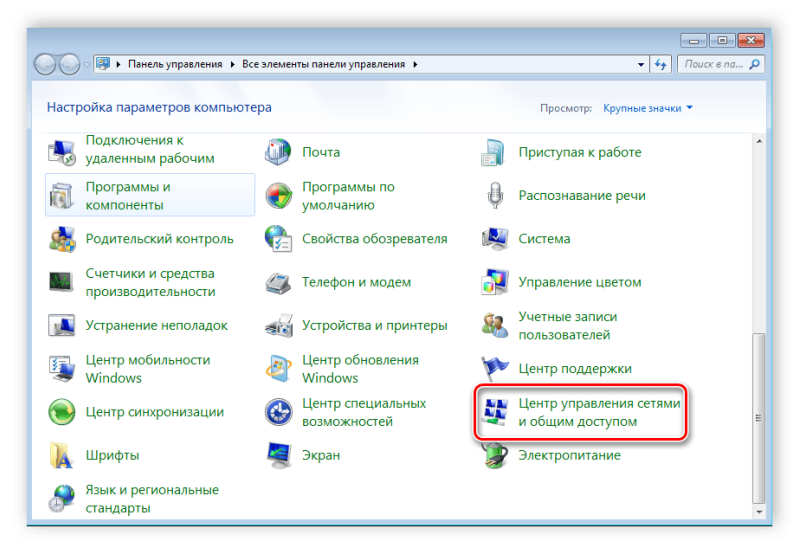Open the Устранение неполадок icon
800x554 pixels.
pos(62,325)
